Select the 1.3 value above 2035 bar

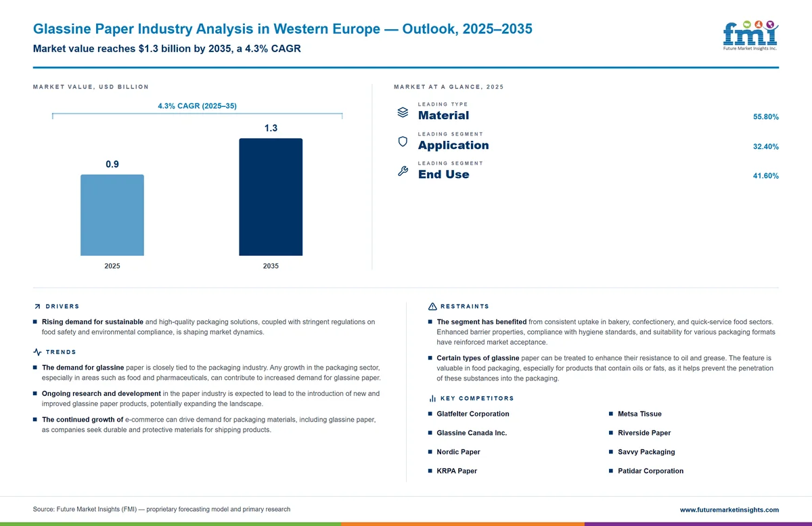(x=271, y=128)
